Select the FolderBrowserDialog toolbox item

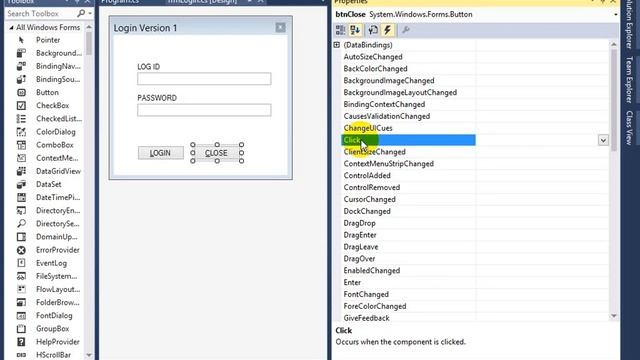(48, 302)
